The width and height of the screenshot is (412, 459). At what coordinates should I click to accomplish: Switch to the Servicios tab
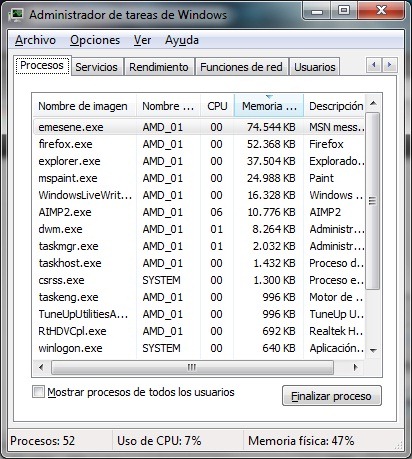pyautogui.click(x=96, y=67)
